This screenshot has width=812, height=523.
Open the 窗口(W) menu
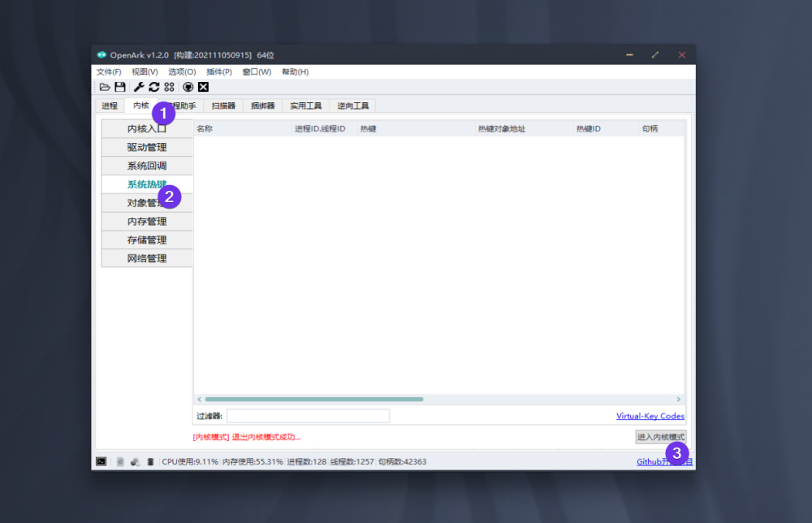(257, 72)
